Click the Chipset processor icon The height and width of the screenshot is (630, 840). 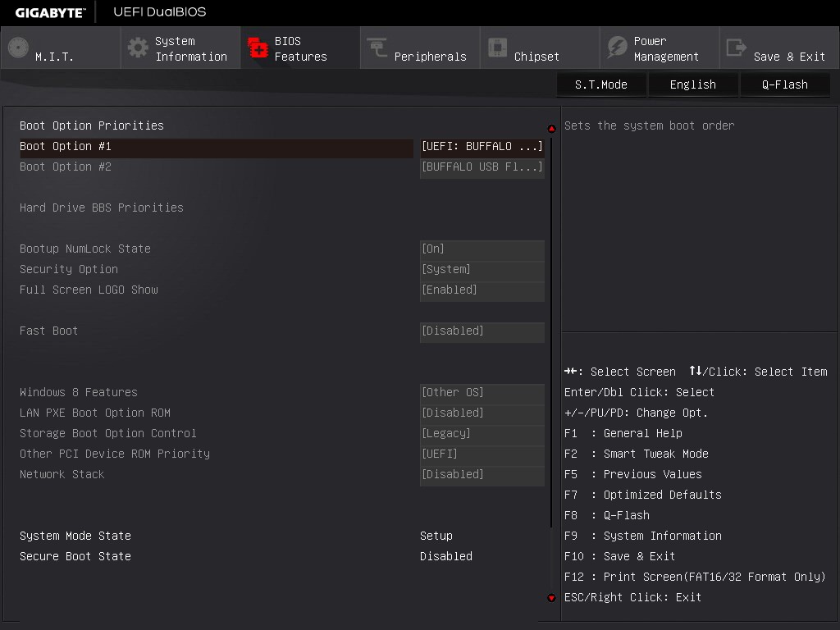pos(497,48)
